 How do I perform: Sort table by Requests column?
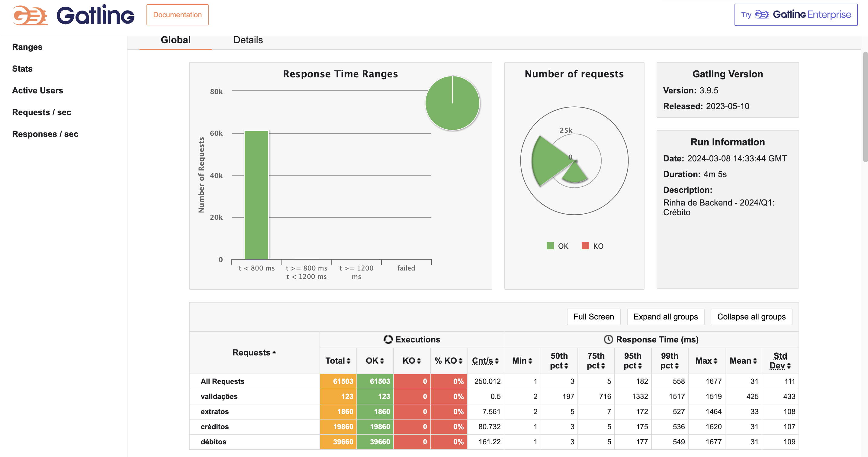[x=254, y=352]
